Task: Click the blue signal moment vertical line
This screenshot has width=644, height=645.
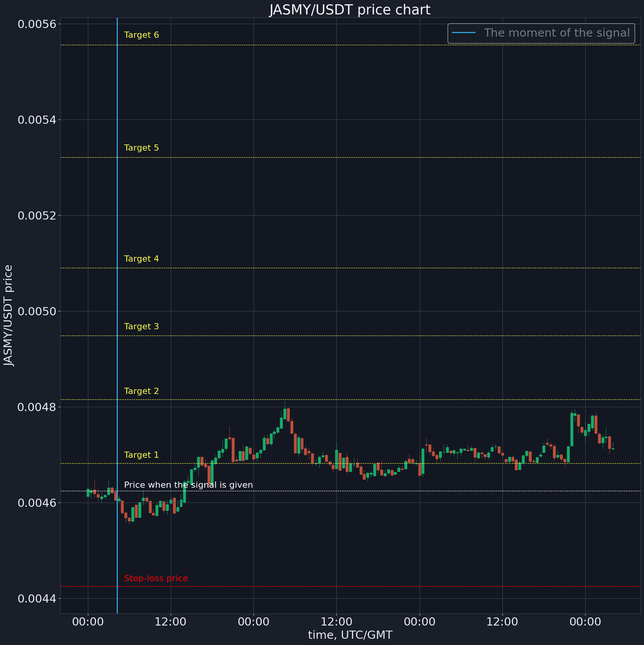Action: click(117, 322)
